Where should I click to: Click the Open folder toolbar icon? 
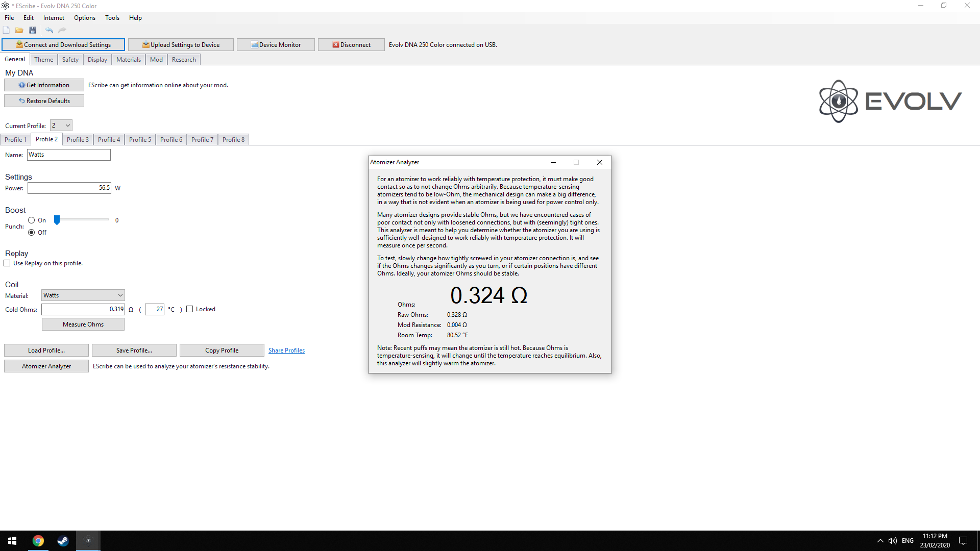19,30
